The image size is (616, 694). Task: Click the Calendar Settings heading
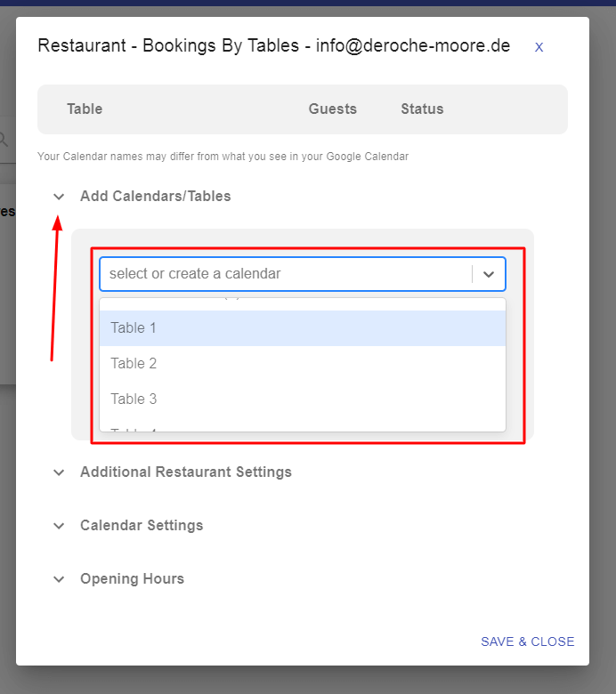pyautogui.click(x=142, y=525)
